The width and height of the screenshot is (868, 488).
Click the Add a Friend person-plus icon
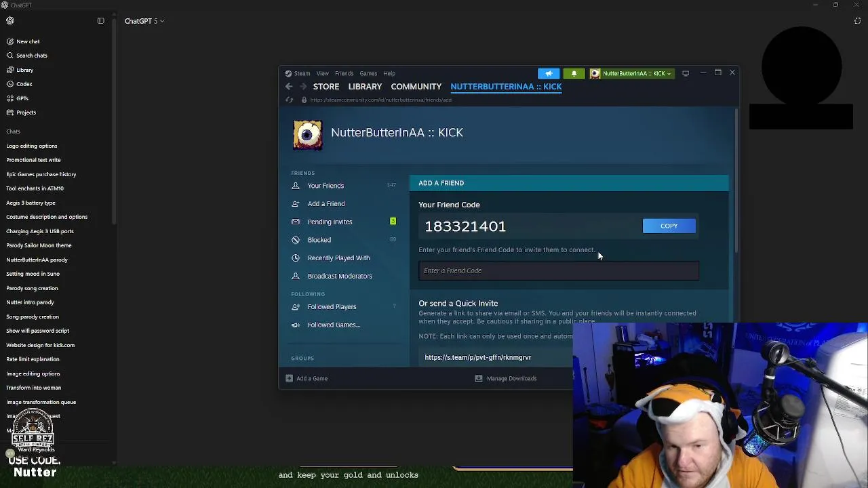click(x=296, y=203)
